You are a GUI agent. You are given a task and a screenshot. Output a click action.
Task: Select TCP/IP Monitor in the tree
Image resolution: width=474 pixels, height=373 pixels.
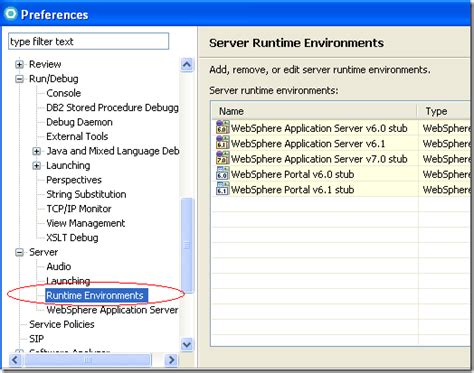tap(79, 209)
